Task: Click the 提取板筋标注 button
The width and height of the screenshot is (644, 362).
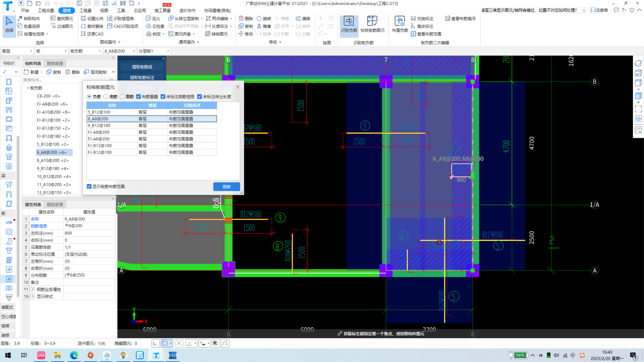Action: click(142, 77)
